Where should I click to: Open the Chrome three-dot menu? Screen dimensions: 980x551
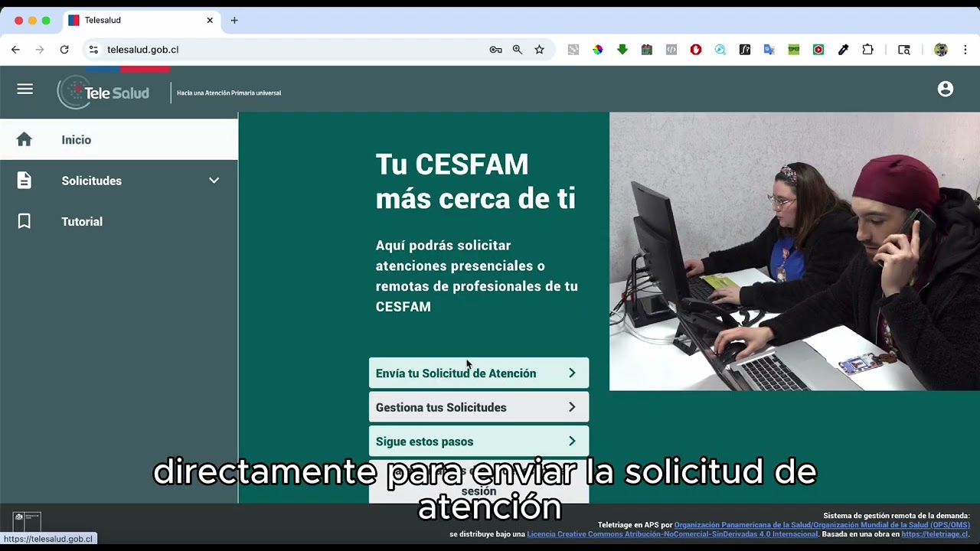tap(965, 50)
